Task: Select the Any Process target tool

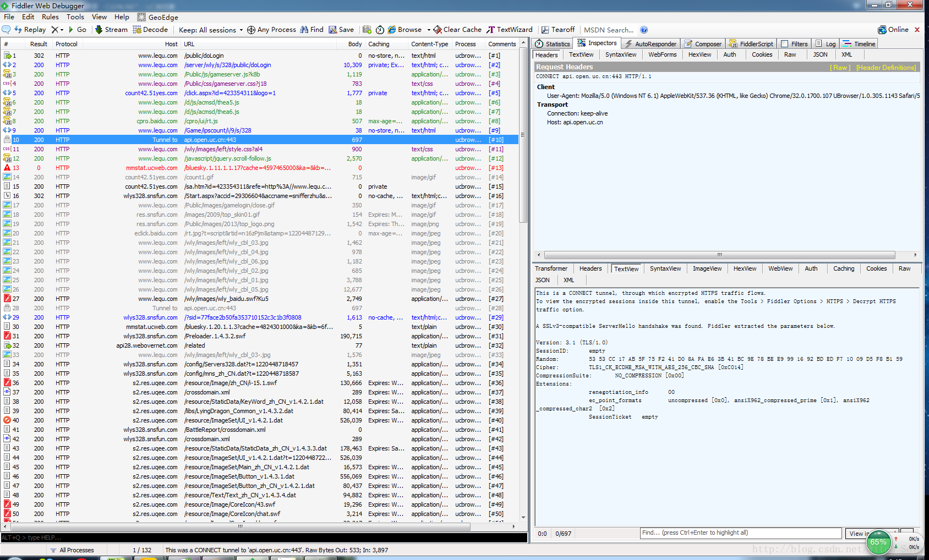Action: [271, 30]
